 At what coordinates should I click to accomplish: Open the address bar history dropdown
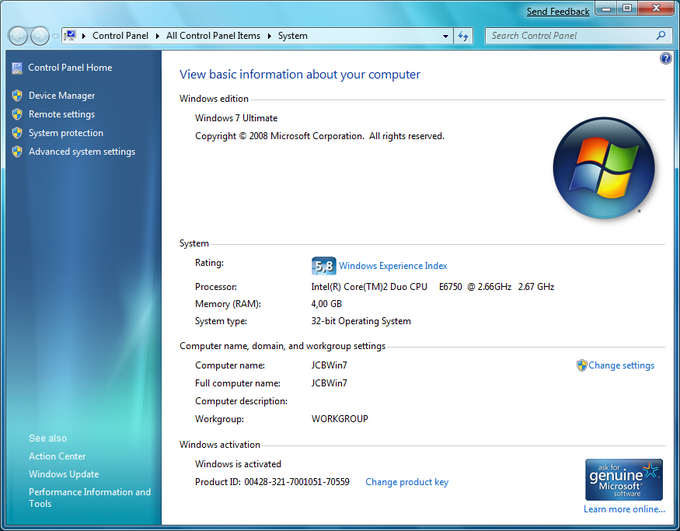pos(445,36)
